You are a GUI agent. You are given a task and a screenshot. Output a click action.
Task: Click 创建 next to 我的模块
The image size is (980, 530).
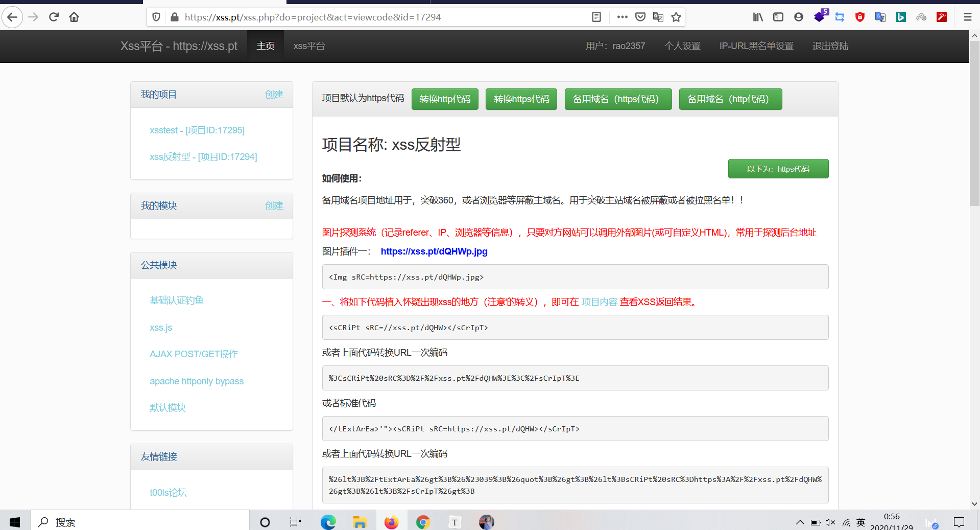pos(274,206)
